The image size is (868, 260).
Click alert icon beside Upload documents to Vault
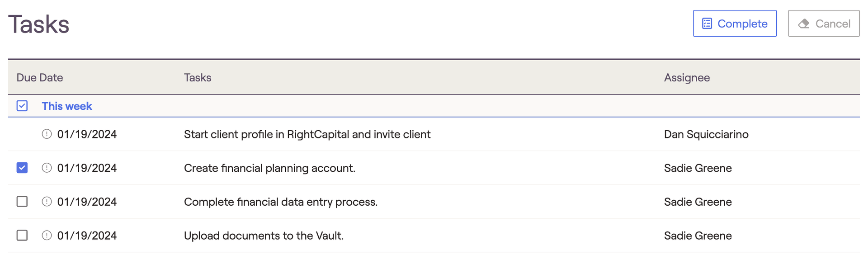tap(47, 235)
